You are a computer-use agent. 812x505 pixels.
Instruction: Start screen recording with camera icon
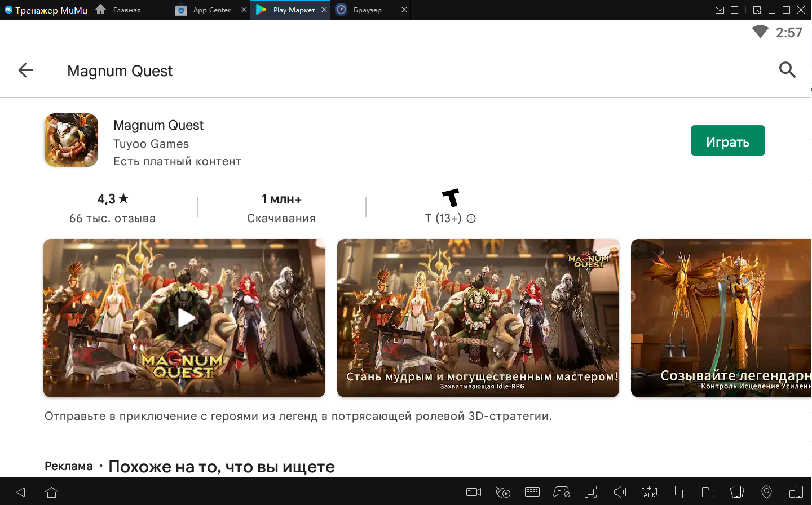click(474, 492)
